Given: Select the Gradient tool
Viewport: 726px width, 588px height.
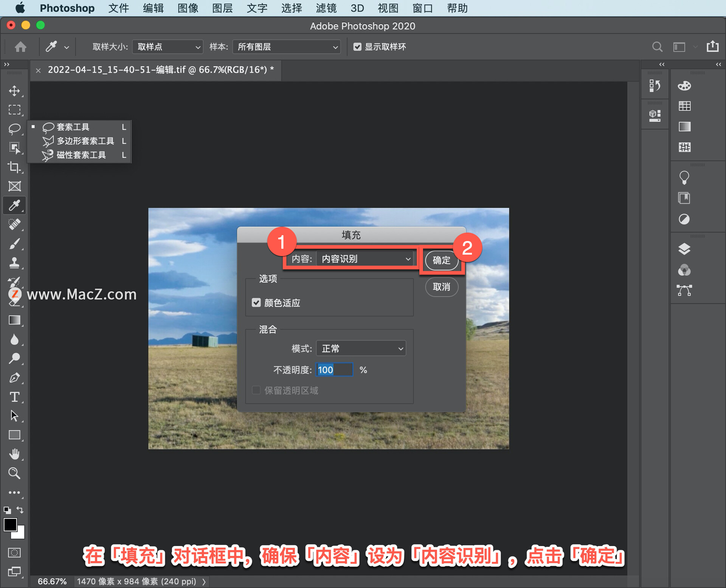Looking at the screenshot, I should coord(14,320).
